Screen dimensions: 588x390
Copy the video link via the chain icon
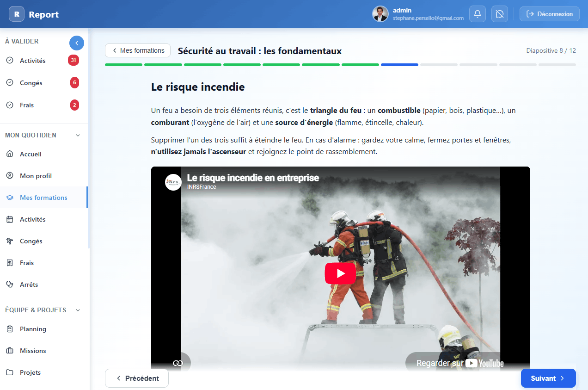pos(178,363)
